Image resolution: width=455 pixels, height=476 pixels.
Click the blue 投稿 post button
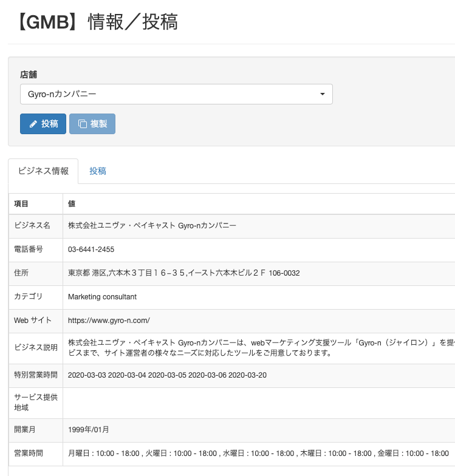[x=43, y=124]
